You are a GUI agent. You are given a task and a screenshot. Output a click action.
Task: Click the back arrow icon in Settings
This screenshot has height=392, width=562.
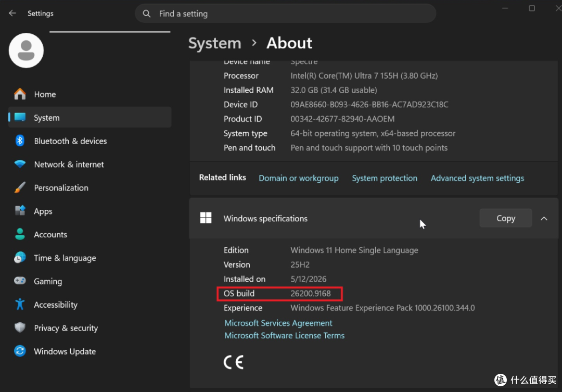click(x=12, y=13)
